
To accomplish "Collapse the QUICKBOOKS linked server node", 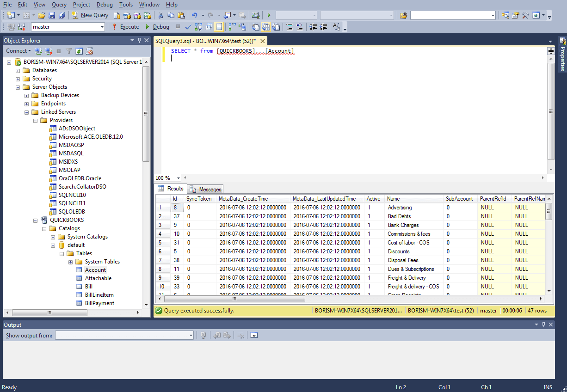I will 36,220.
